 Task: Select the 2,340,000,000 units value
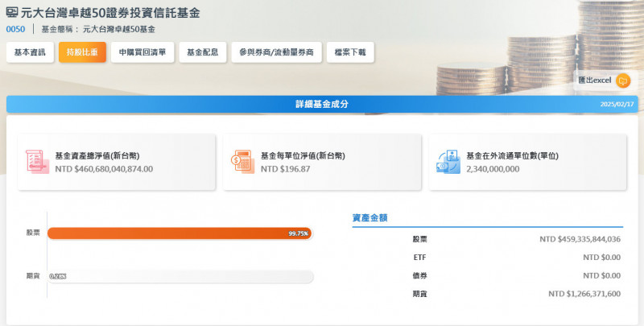pyautogui.click(x=493, y=169)
